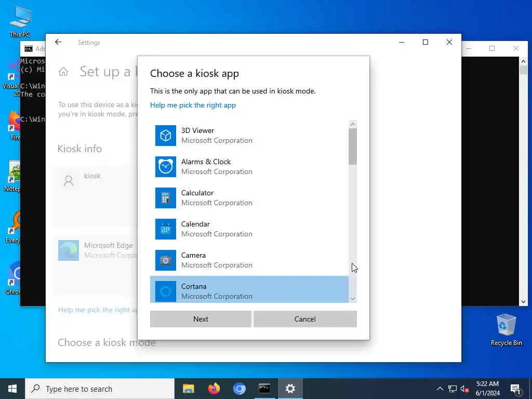The image size is (532, 399).
Task: Click Next in the kiosk app dialog
Action: [201, 319]
